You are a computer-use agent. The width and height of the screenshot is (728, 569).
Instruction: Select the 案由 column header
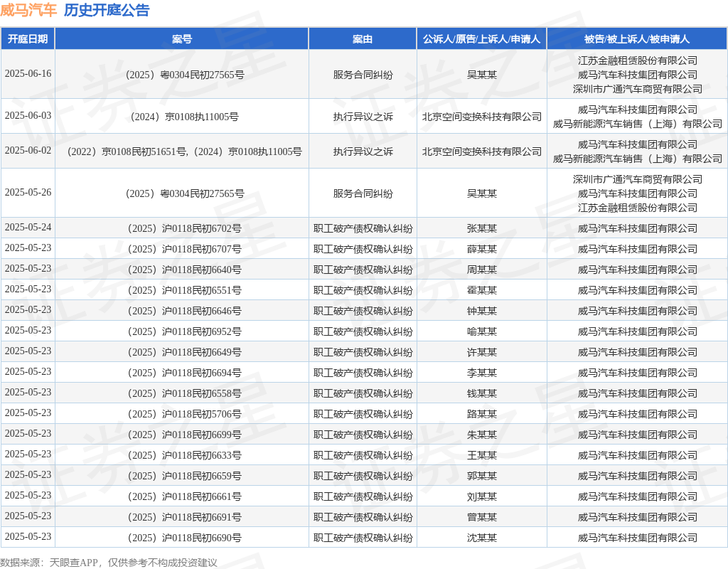(363, 39)
